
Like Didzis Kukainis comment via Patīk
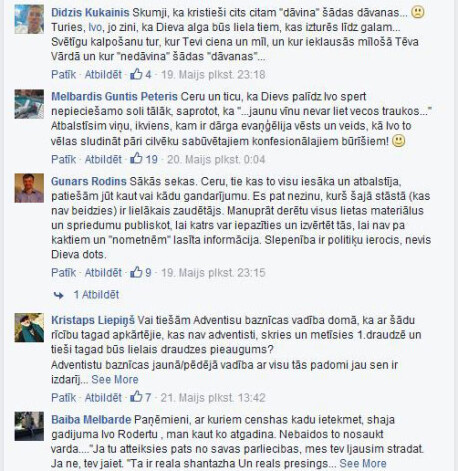pyautogui.click(x=63, y=74)
